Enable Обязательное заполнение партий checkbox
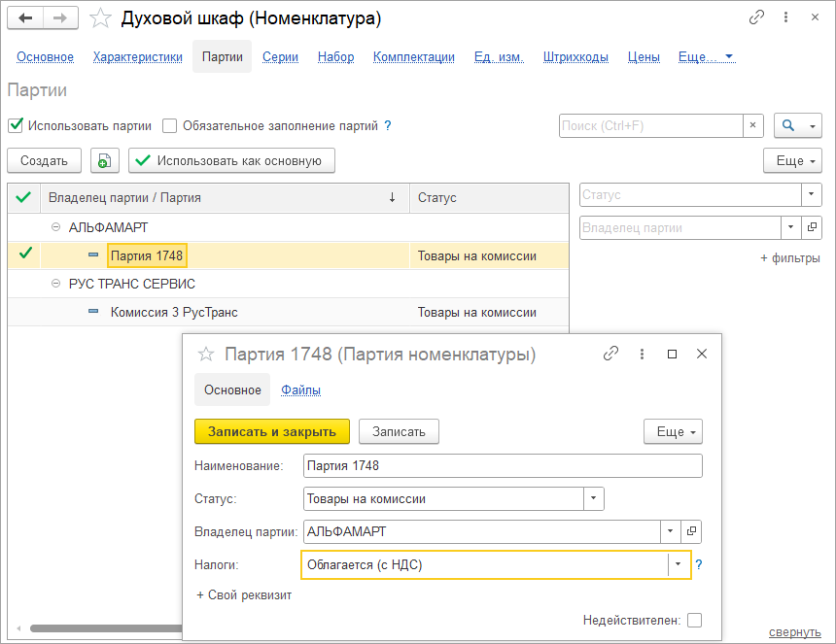836x644 pixels. click(169, 125)
